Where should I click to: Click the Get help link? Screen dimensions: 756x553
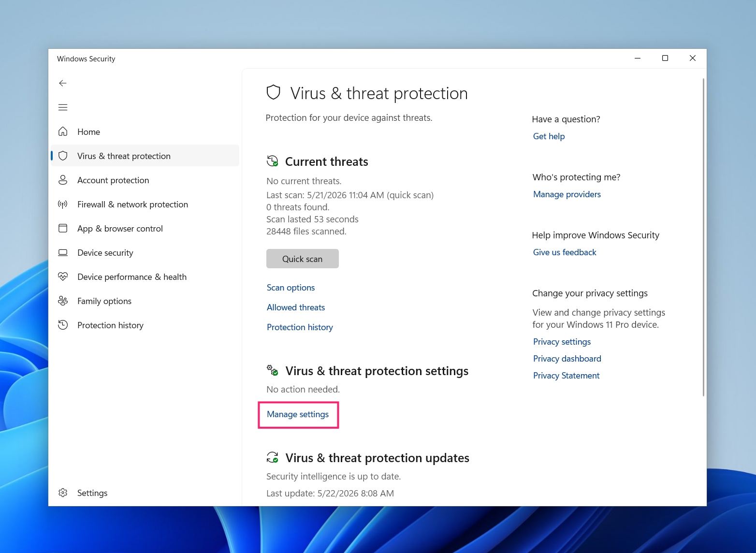[x=549, y=136]
